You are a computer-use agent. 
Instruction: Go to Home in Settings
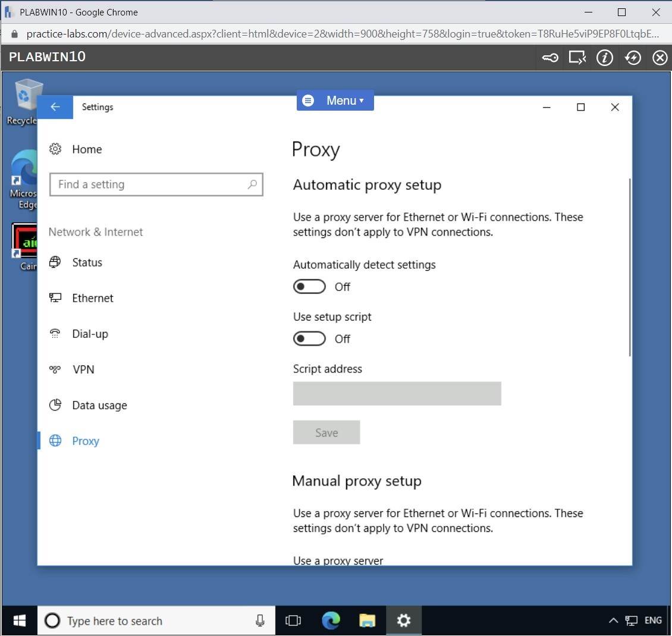click(x=86, y=149)
